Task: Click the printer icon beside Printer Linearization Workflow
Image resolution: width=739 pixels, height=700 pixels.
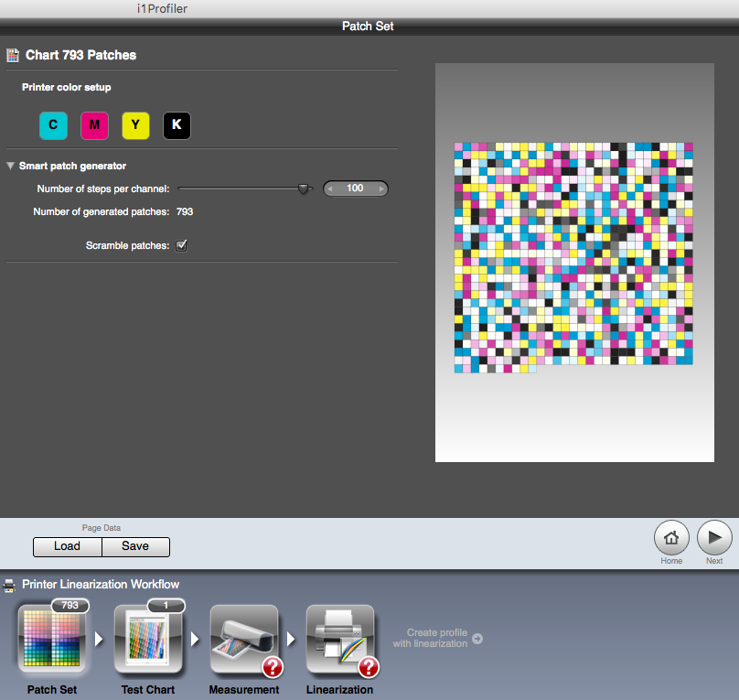Action: tap(9, 585)
